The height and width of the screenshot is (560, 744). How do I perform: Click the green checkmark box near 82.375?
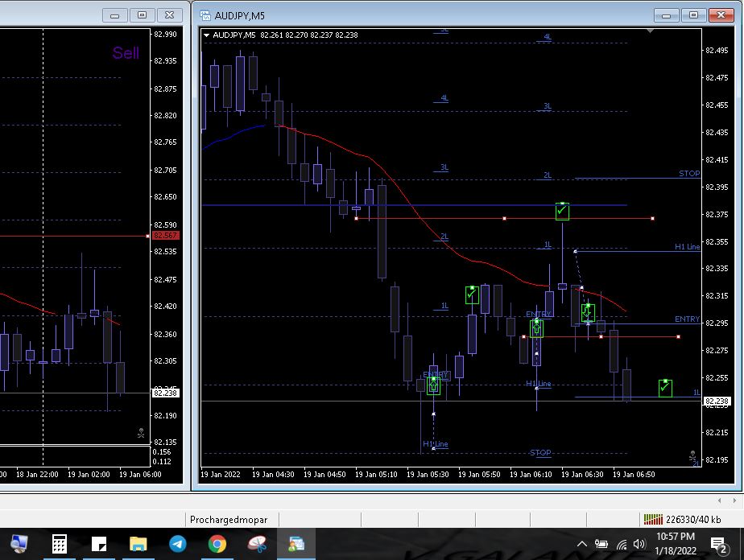pos(562,211)
